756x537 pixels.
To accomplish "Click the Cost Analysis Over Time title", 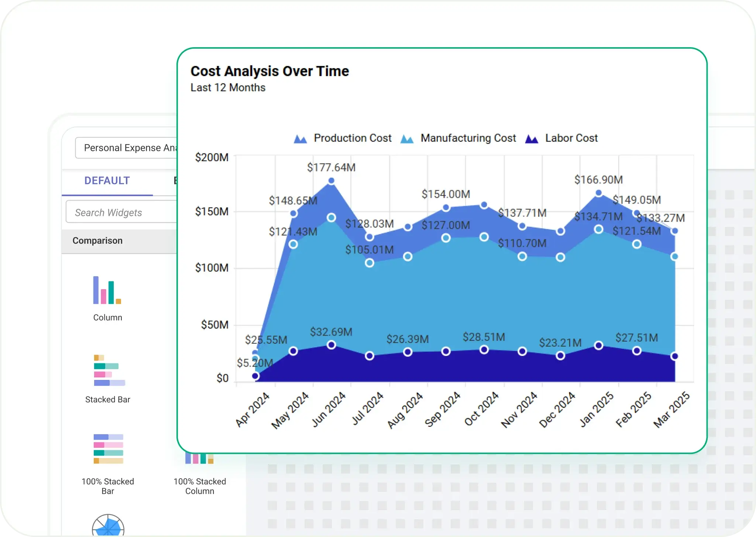I will click(270, 71).
